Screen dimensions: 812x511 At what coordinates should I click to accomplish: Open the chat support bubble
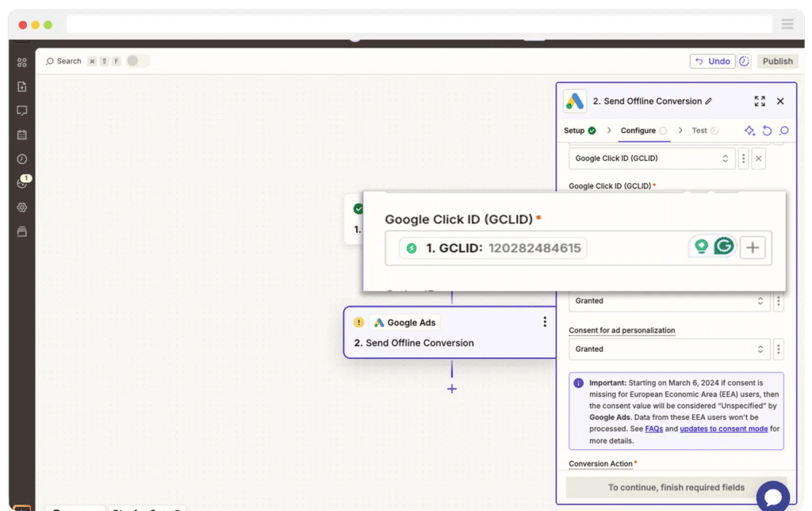click(x=772, y=497)
